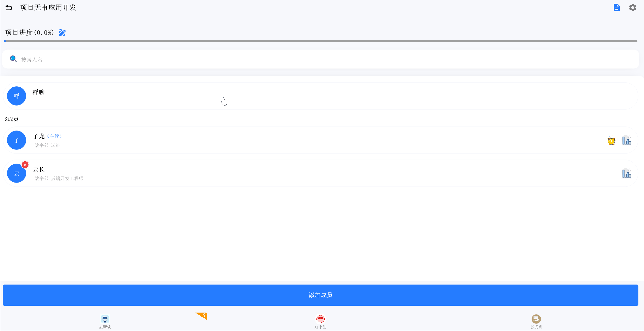Click the back arrow icon
This screenshot has height=331, width=644.
[9, 8]
